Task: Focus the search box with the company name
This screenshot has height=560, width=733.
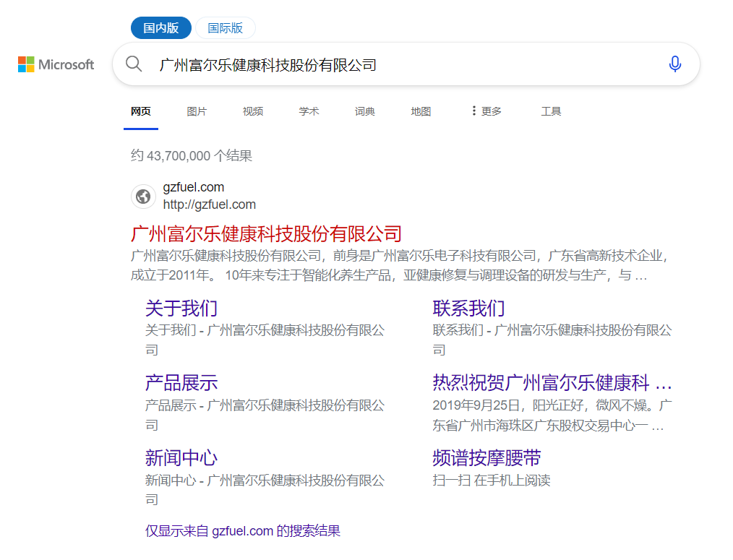Action: pyautogui.click(x=406, y=64)
